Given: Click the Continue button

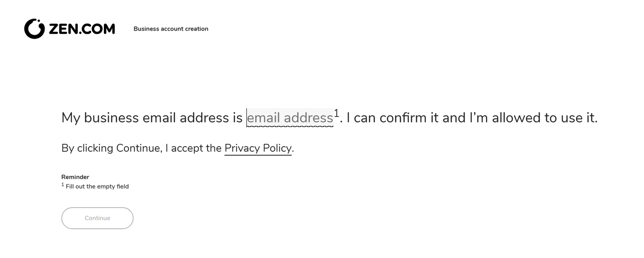Looking at the screenshot, I should (97, 218).
